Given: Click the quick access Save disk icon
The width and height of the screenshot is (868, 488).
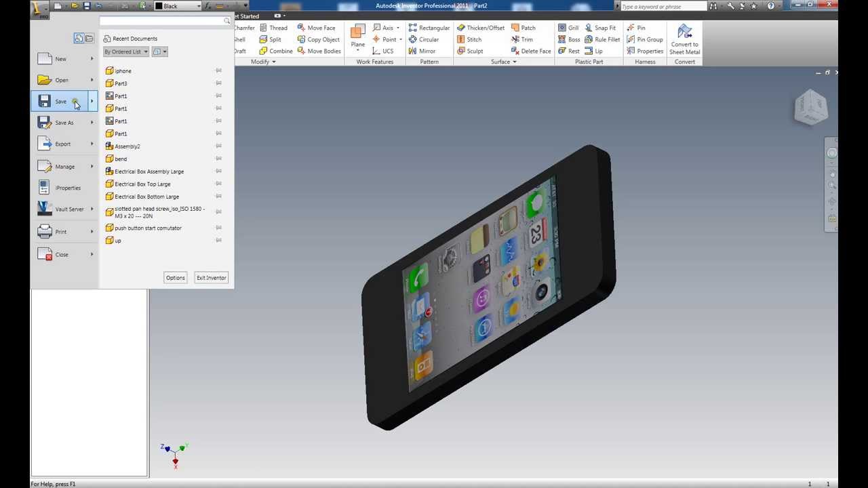Looking at the screenshot, I should click(x=87, y=6).
